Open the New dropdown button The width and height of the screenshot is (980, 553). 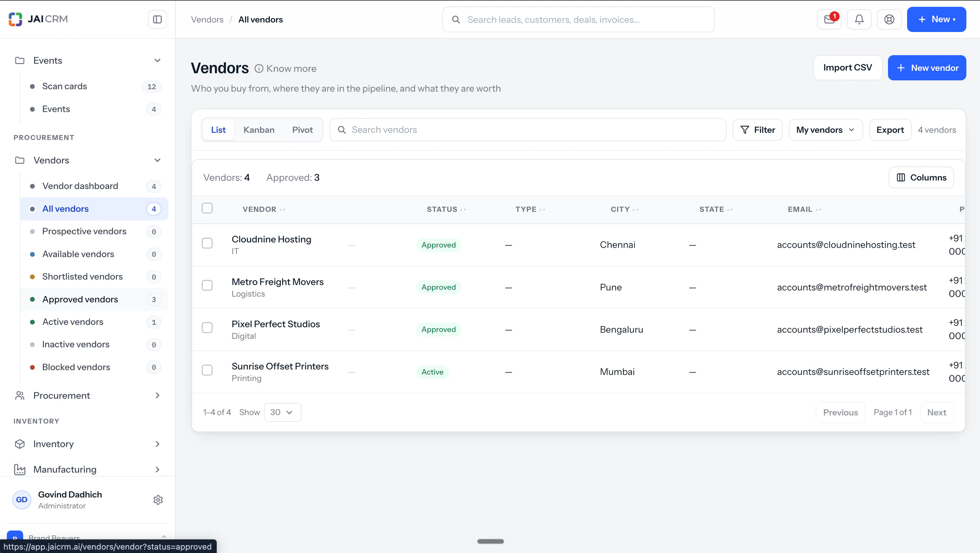[x=936, y=19]
